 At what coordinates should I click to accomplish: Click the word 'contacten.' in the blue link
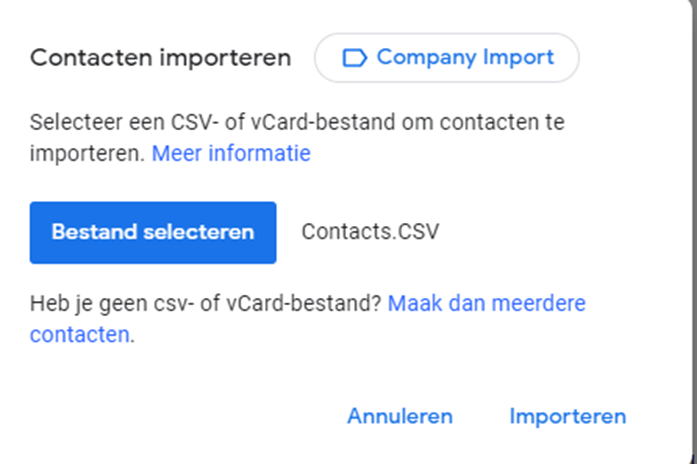[80, 335]
